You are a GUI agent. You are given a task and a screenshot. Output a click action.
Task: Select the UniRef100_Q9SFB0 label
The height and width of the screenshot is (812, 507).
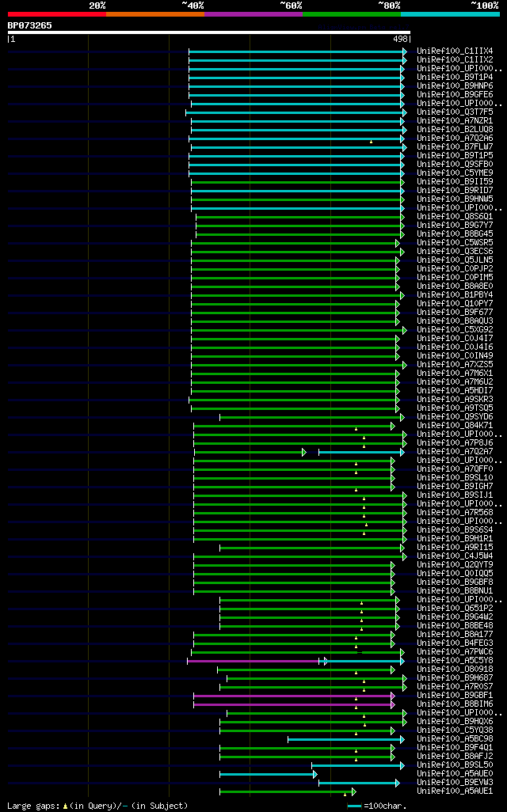click(456, 164)
